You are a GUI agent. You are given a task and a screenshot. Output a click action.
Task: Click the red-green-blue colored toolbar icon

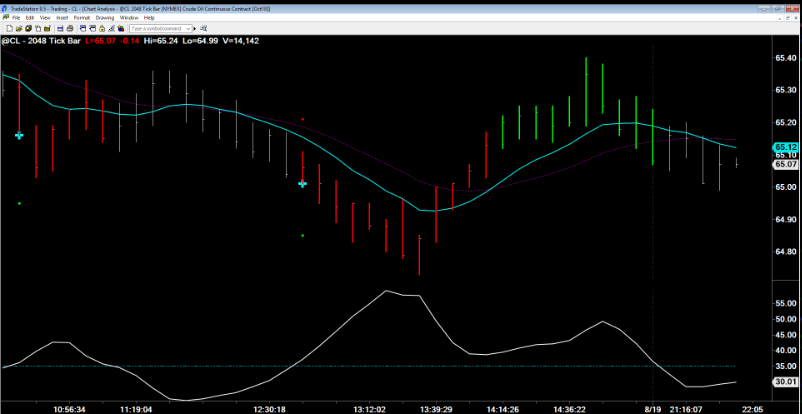tap(121, 29)
